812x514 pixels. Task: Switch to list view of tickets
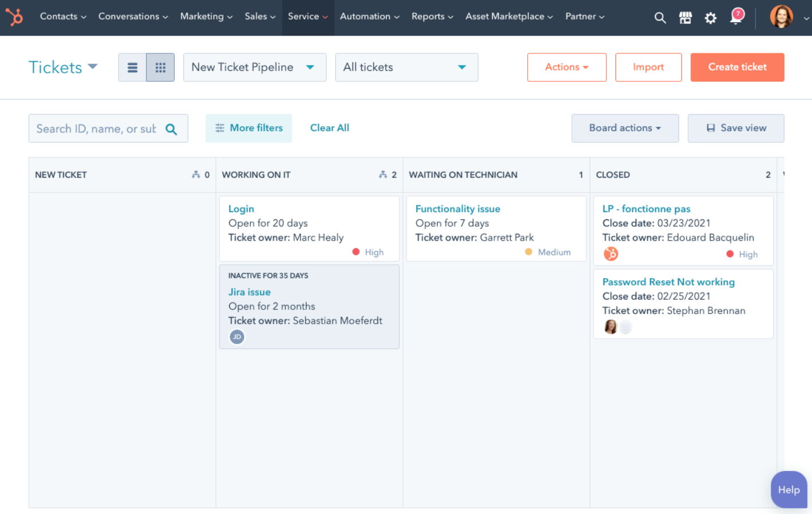pos(132,67)
